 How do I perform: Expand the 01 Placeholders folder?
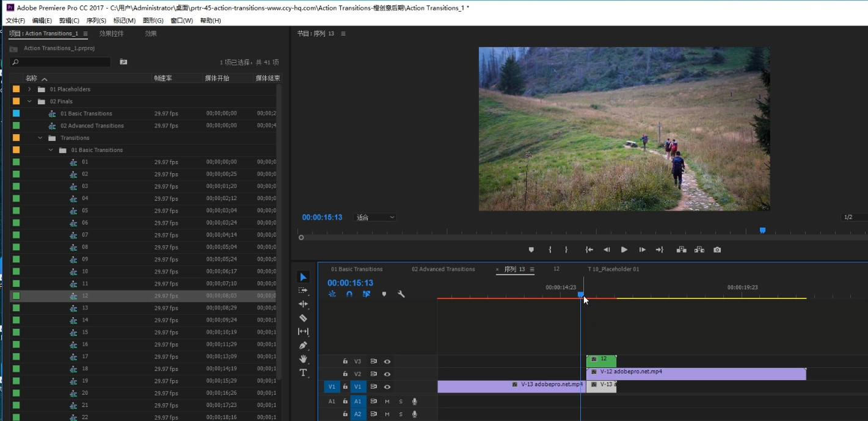(29, 89)
